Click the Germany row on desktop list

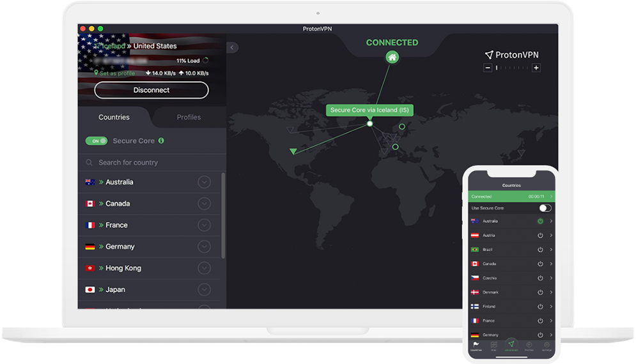[x=150, y=246]
